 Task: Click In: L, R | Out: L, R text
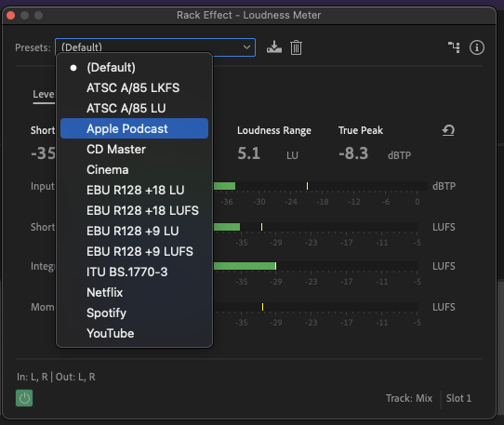(56, 377)
